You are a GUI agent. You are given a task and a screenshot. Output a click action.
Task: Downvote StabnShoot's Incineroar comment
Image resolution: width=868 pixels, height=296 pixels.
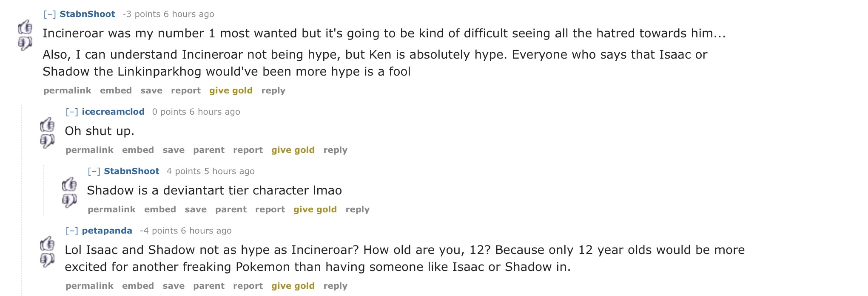(x=25, y=43)
